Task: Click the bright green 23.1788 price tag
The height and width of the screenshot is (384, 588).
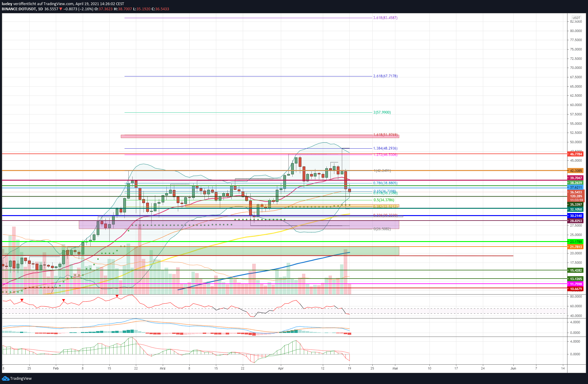Action: click(576, 242)
